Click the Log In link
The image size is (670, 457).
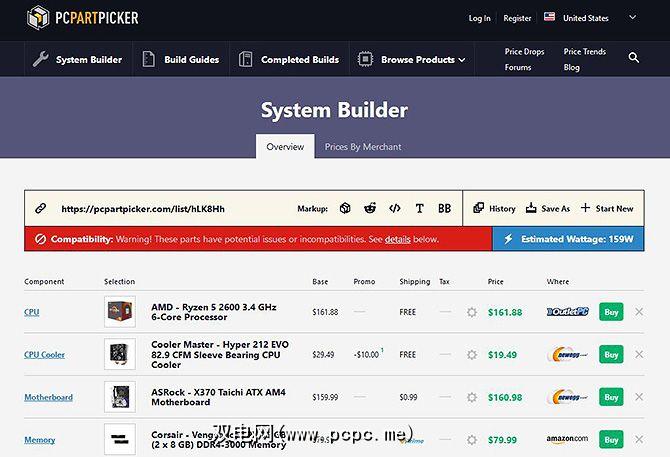479,18
